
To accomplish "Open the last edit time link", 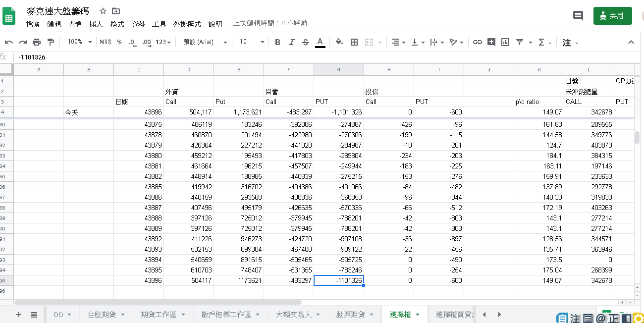I will tap(270, 23).
